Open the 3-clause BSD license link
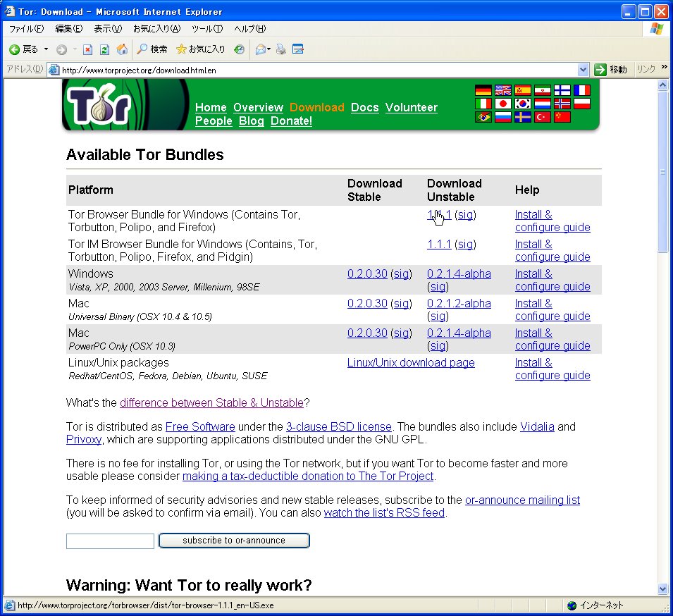Viewport: 673px width, 616px height. (339, 426)
